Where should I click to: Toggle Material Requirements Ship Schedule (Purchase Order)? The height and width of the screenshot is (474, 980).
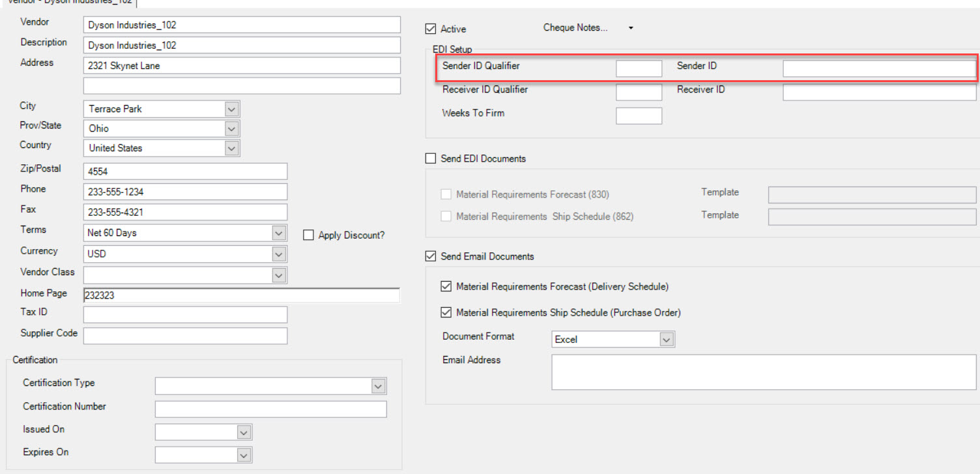(446, 312)
